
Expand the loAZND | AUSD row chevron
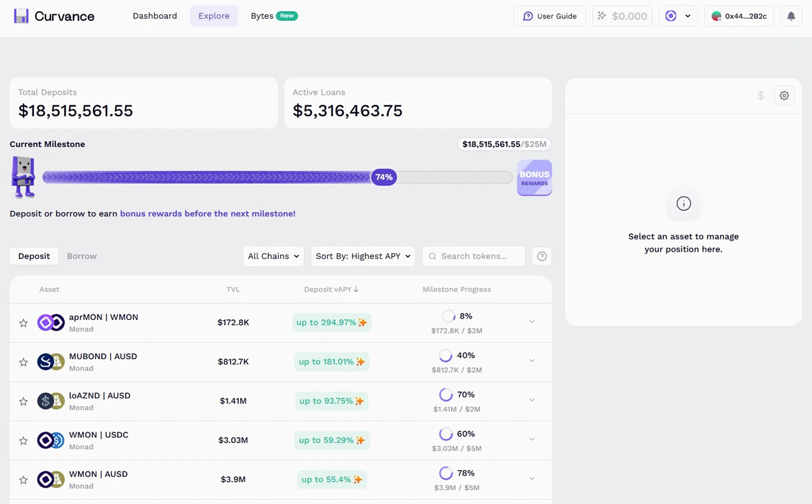532,400
